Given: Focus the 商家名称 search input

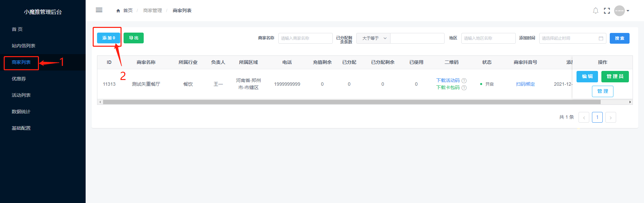Looking at the screenshot, I should (x=305, y=38).
